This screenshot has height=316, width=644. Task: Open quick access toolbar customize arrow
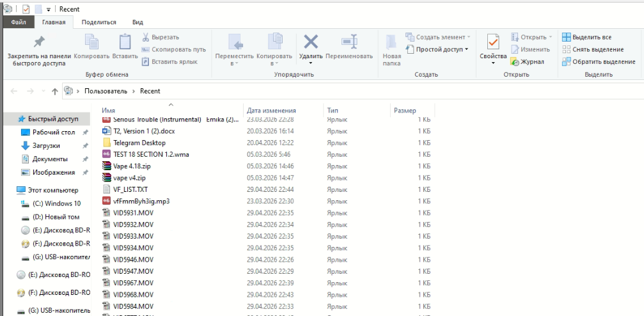click(x=49, y=10)
